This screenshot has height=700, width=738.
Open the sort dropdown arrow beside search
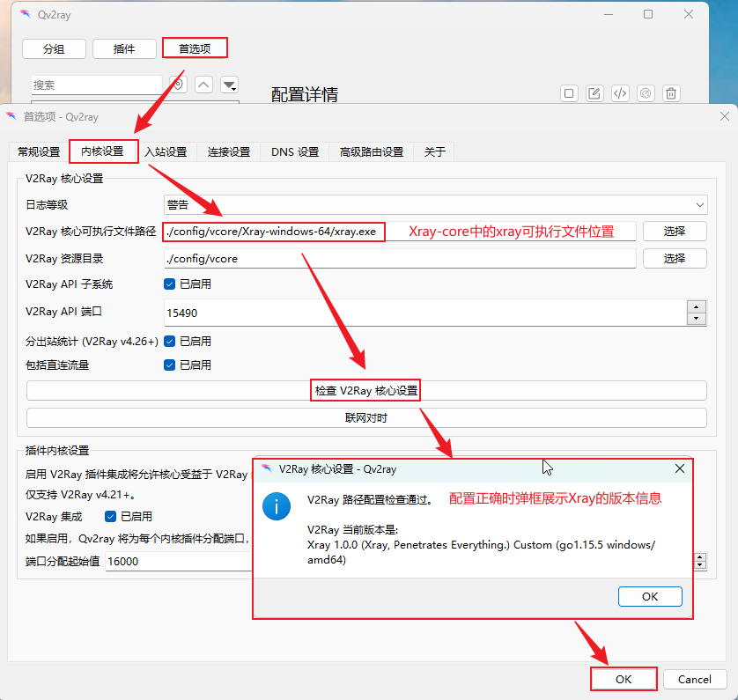(x=229, y=85)
